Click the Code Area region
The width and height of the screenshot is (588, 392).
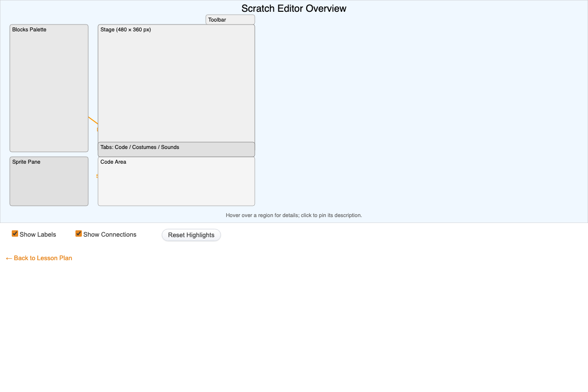[x=176, y=181]
